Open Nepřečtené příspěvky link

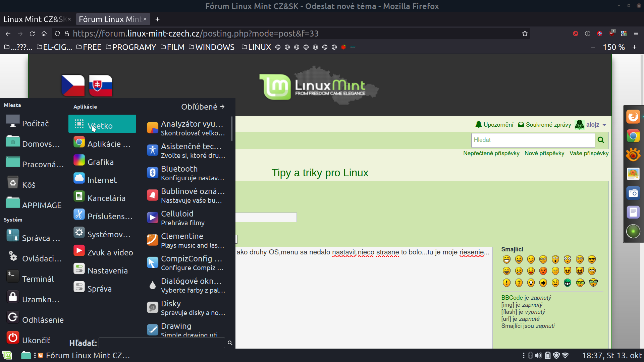click(x=491, y=153)
